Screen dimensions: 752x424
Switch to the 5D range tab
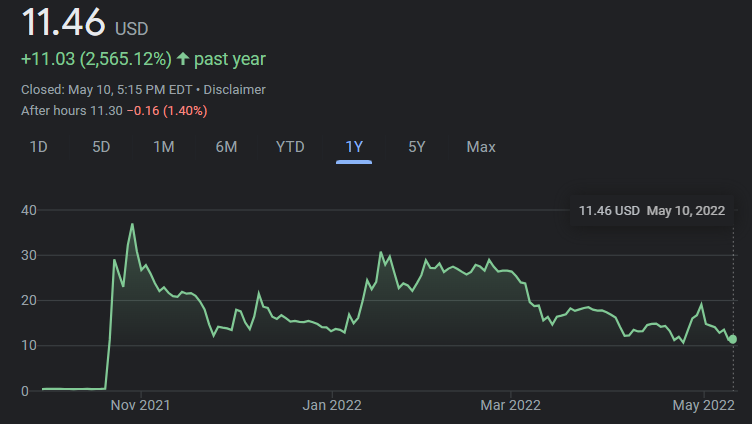coord(101,147)
